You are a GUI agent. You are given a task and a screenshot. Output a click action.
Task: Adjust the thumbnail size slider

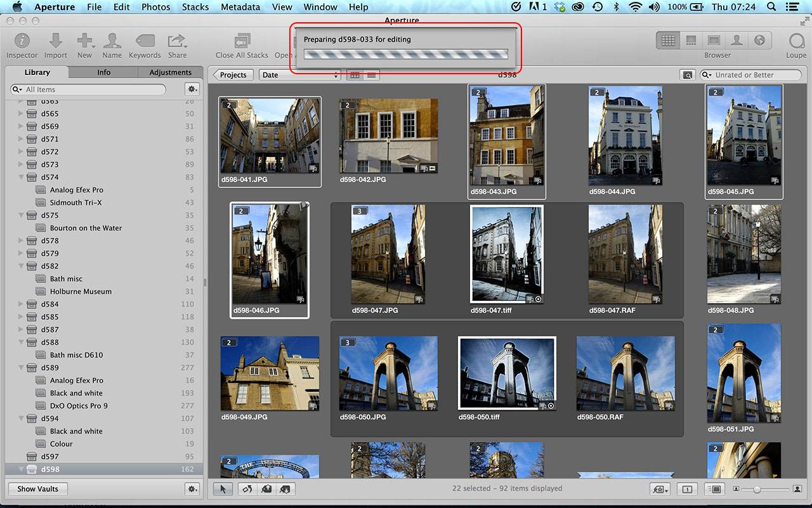(757, 489)
